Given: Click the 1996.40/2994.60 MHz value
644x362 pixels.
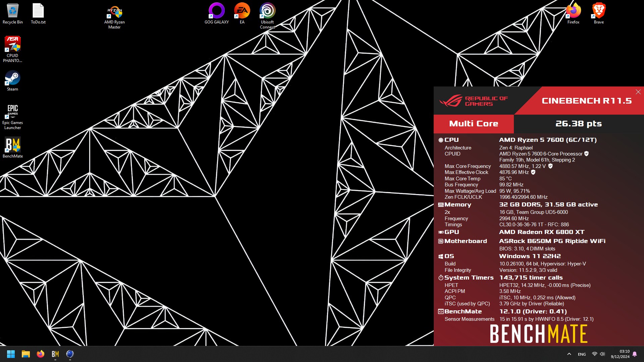Looking at the screenshot, I should tap(523, 197).
